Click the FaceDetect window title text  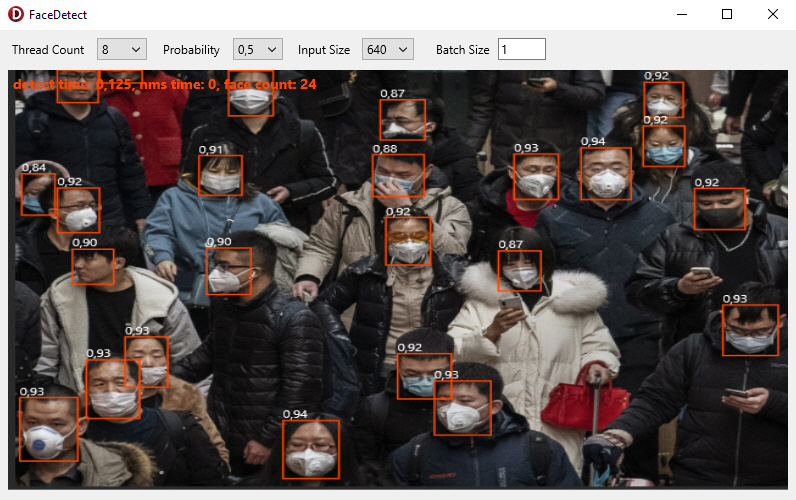point(58,15)
